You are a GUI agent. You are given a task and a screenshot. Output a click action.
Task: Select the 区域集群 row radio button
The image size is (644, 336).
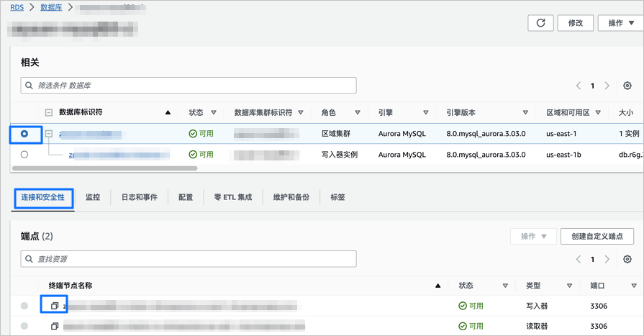tap(24, 134)
